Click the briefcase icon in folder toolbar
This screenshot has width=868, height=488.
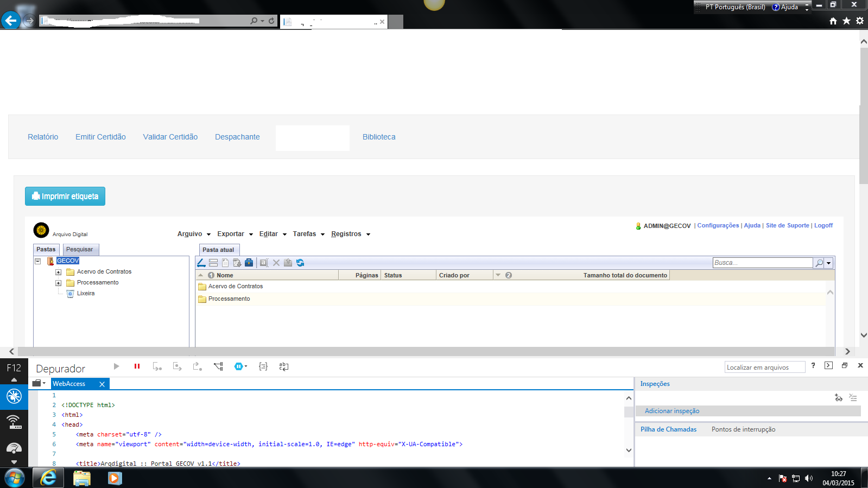click(x=249, y=263)
